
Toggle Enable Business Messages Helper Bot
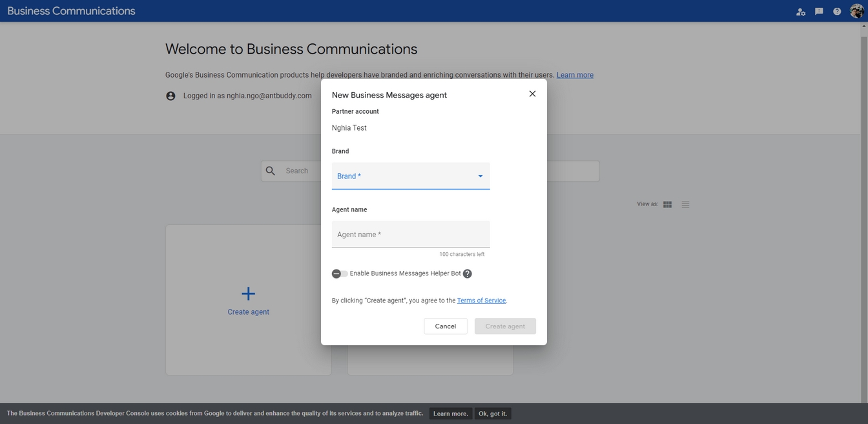tap(340, 274)
